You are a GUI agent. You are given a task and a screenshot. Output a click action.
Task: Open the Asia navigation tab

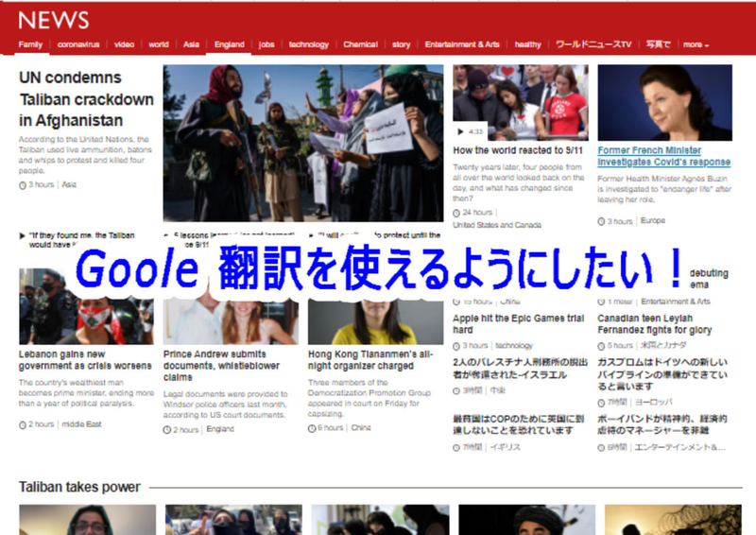pos(191,44)
